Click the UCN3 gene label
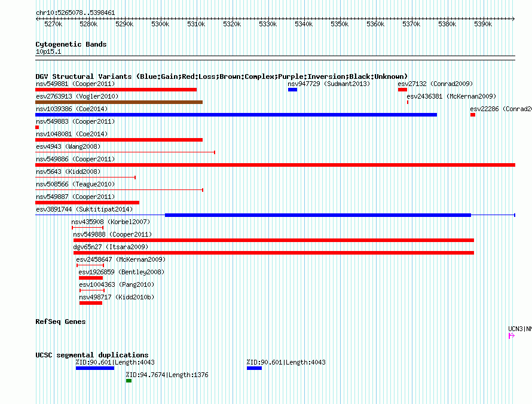The height and width of the screenshot is (404, 532). coord(520,329)
